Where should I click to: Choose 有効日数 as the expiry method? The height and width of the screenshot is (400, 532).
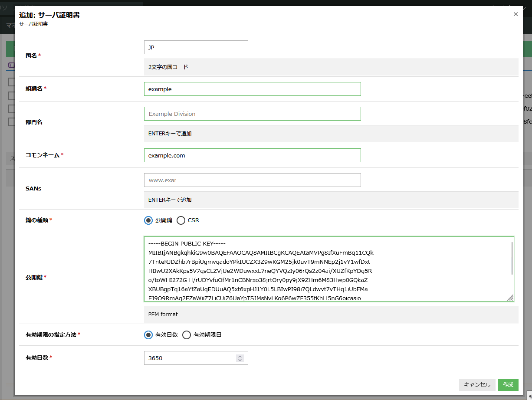[148, 335]
